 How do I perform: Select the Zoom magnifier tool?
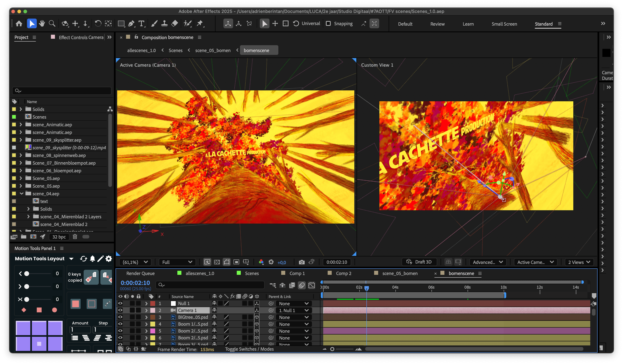coord(52,24)
